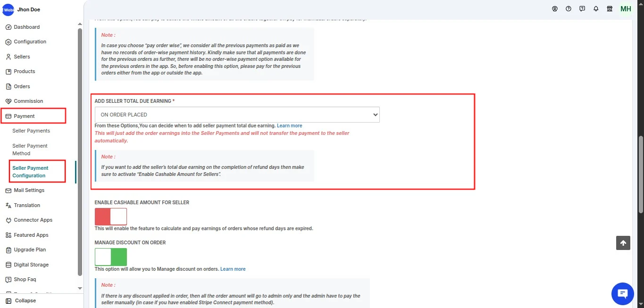Click the Webkul logo avatar
This screenshot has width=644, height=308.
pyautogui.click(x=8, y=9)
